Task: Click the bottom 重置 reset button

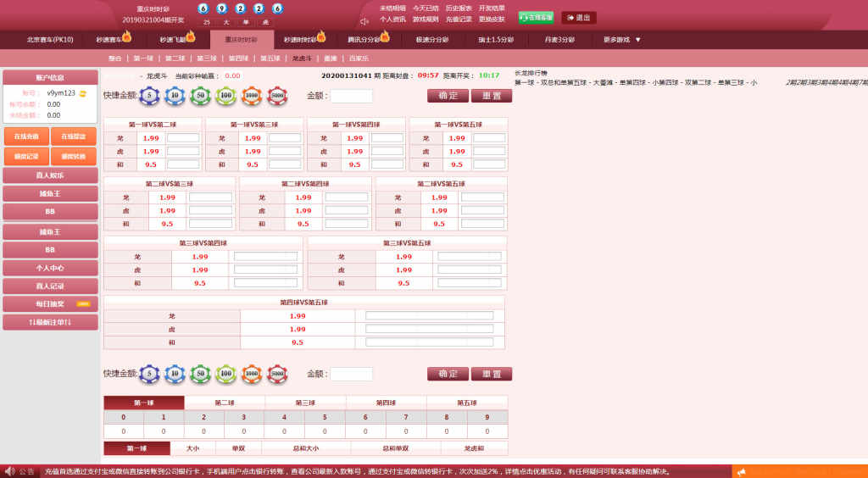Action: (x=492, y=374)
